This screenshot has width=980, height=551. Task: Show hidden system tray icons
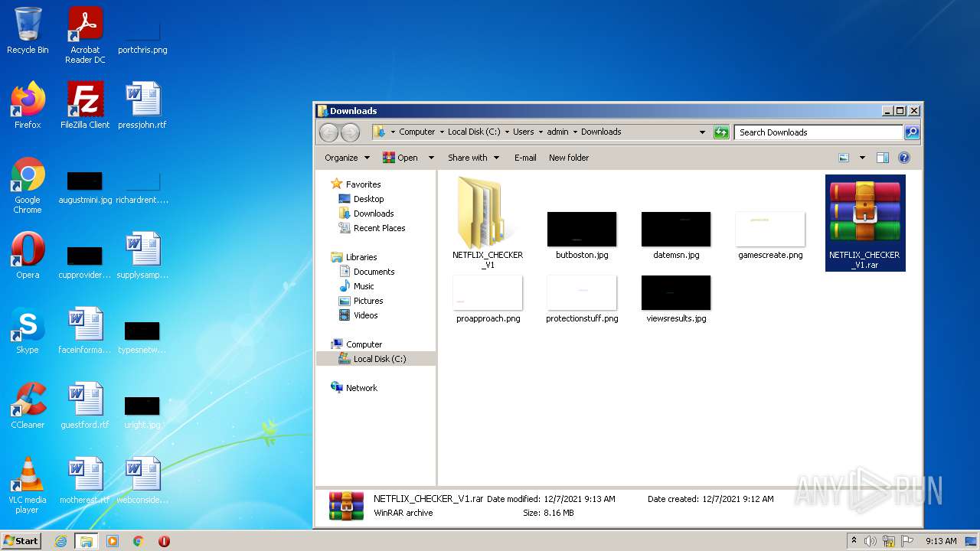coord(854,541)
